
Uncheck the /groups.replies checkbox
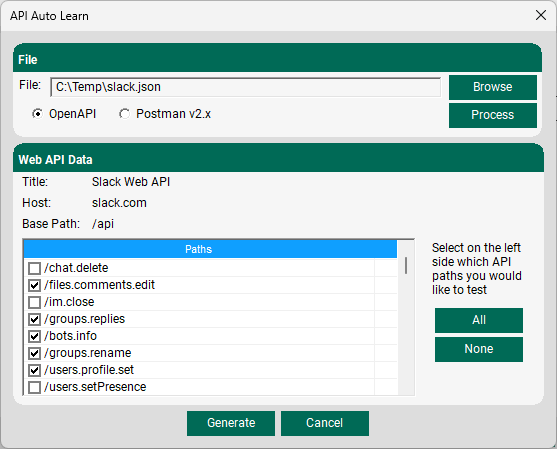coord(34,319)
